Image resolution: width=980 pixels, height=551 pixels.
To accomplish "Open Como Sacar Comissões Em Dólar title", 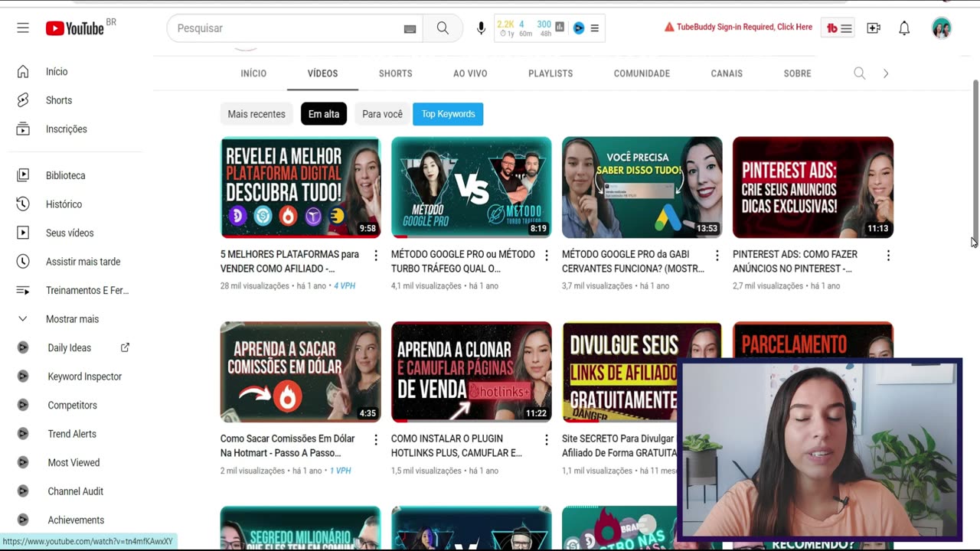I will (x=287, y=445).
